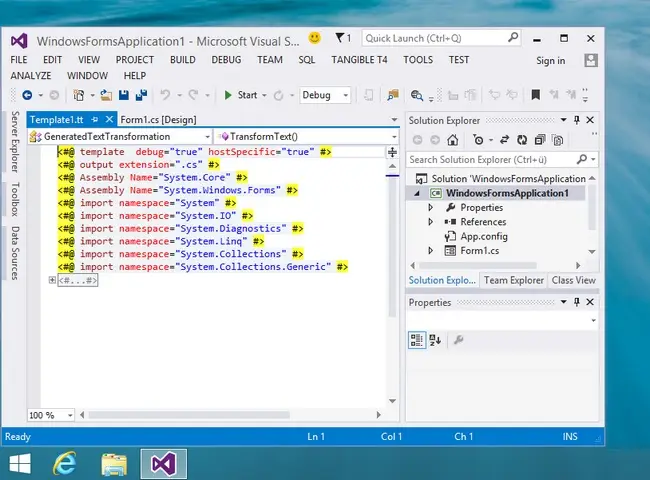This screenshot has height=480, width=650.
Task: Click the Property Pages wrench icon
Action: [x=458, y=340]
